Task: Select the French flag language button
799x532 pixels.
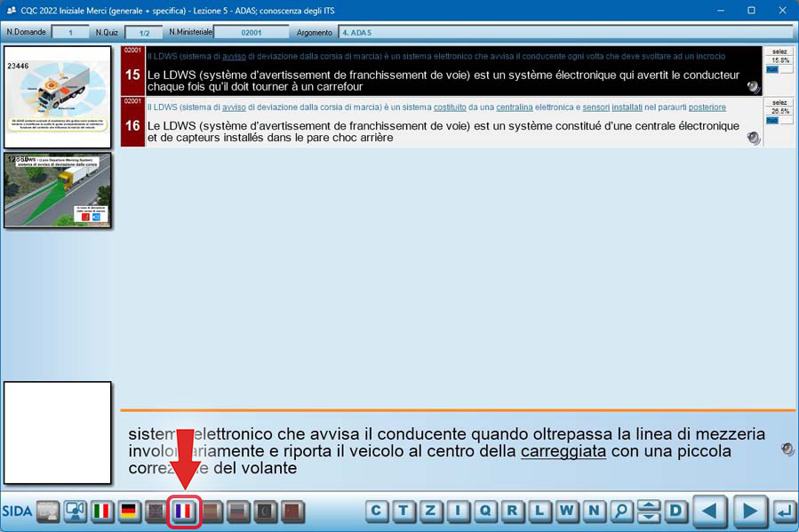Action: [184, 512]
